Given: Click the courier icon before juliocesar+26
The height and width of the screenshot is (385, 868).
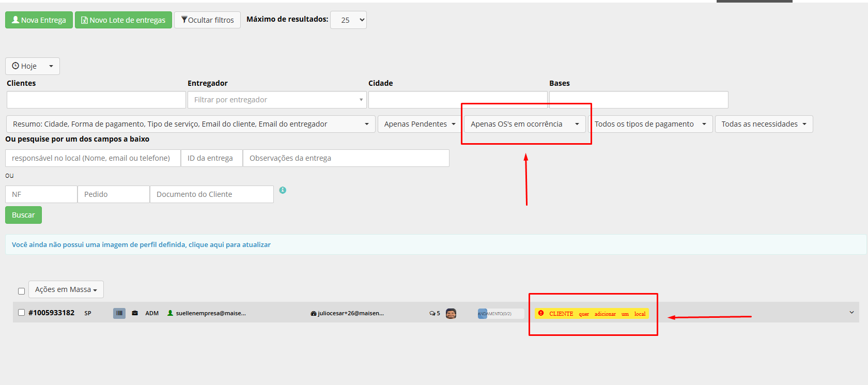Looking at the screenshot, I should coord(313,314).
